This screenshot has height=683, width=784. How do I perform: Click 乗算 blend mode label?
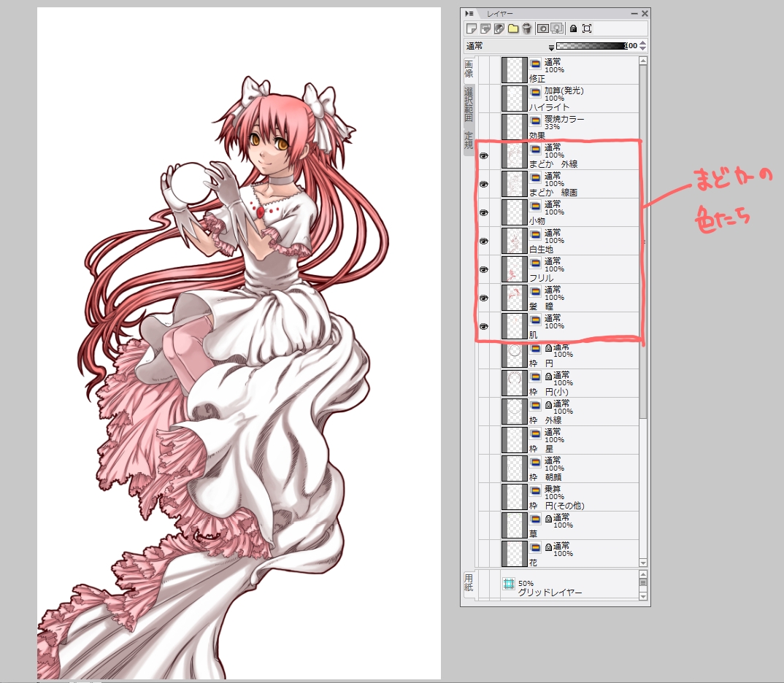tap(553, 489)
